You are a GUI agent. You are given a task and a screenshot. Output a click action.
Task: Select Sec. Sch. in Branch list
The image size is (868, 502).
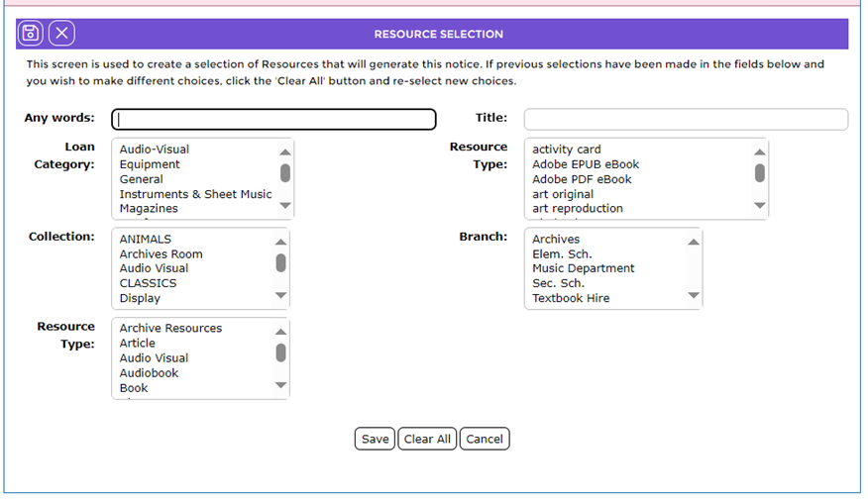point(558,283)
